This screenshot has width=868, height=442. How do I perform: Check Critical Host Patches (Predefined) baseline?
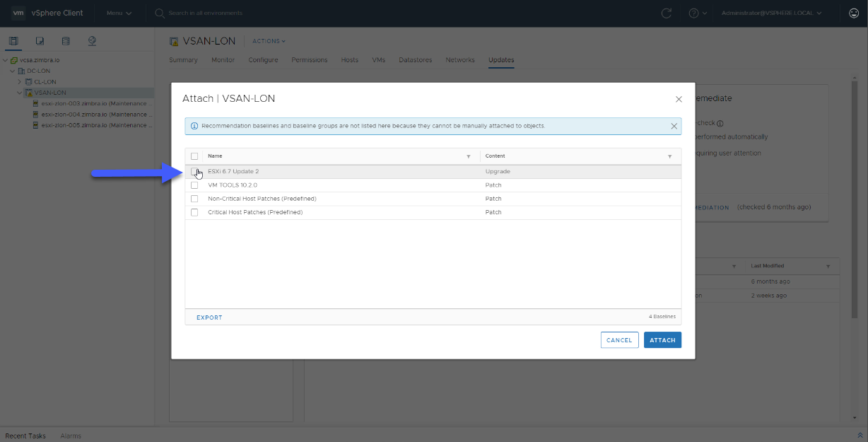tap(194, 212)
